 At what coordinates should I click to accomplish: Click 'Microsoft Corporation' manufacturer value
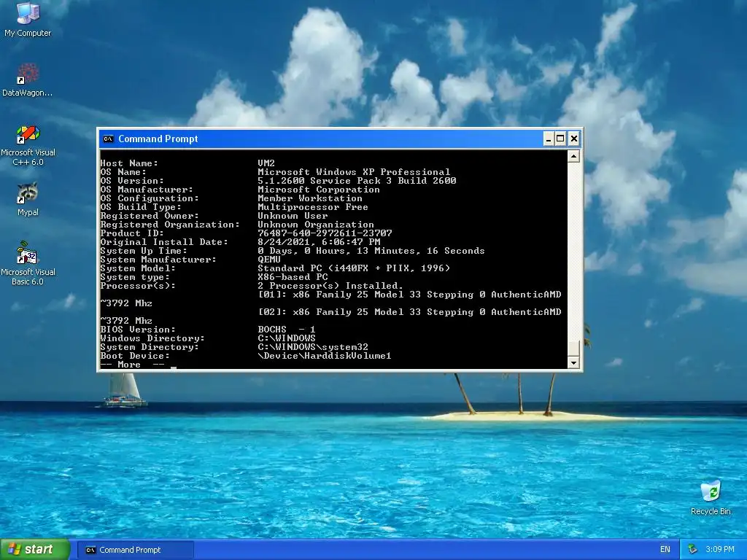pos(319,190)
